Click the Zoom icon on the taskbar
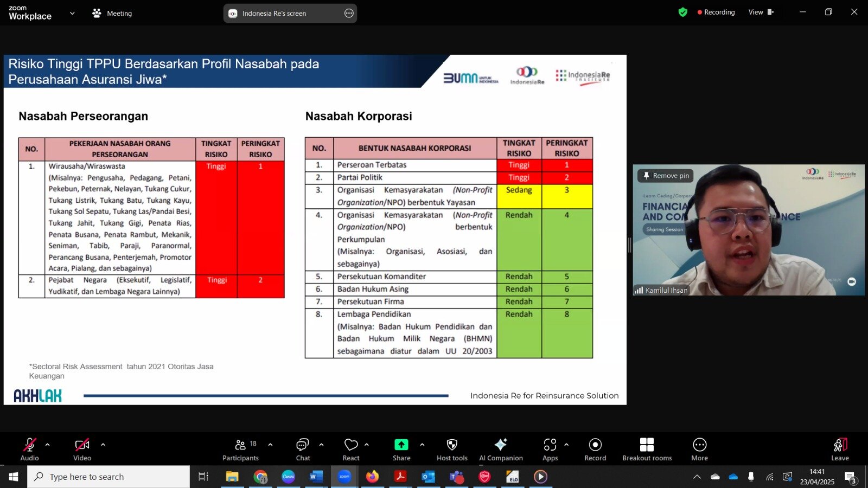This screenshot has height=488, width=868. click(x=344, y=477)
